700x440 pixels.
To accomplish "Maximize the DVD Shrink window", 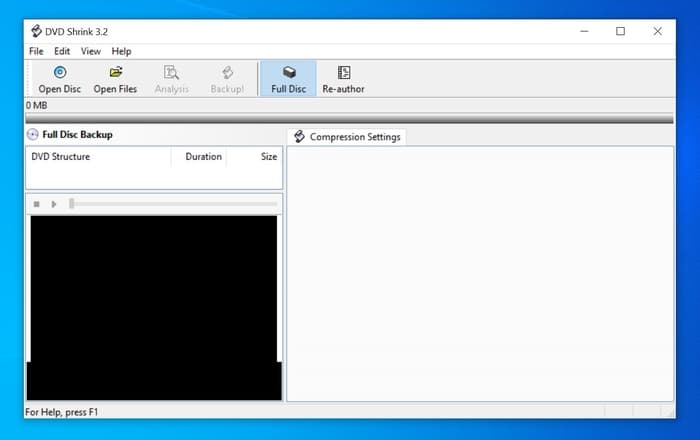I will (621, 31).
